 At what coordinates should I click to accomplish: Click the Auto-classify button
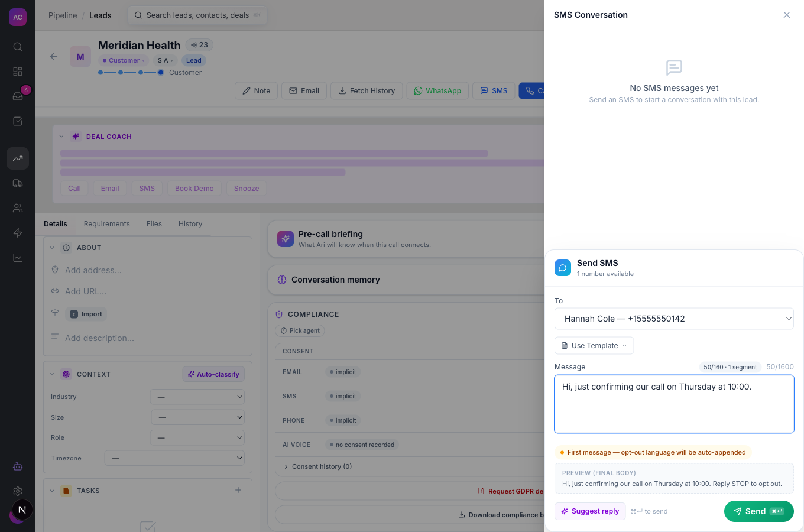(x=213, y=374)
